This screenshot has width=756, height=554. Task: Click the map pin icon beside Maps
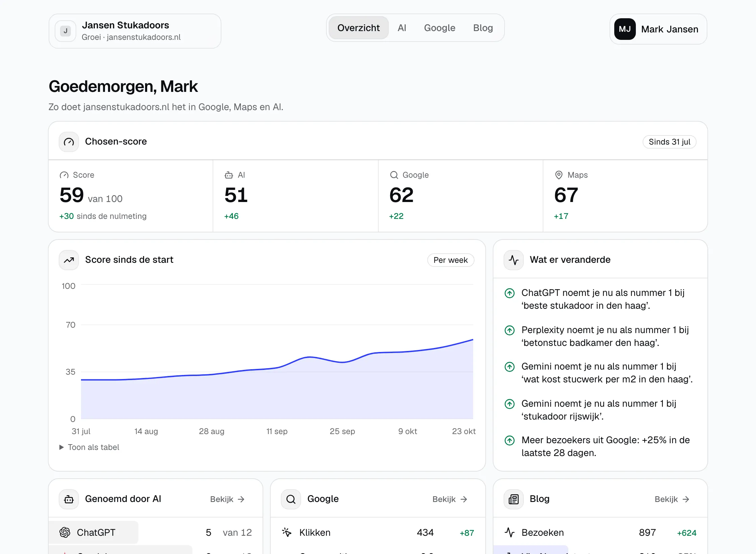[559, 175]
